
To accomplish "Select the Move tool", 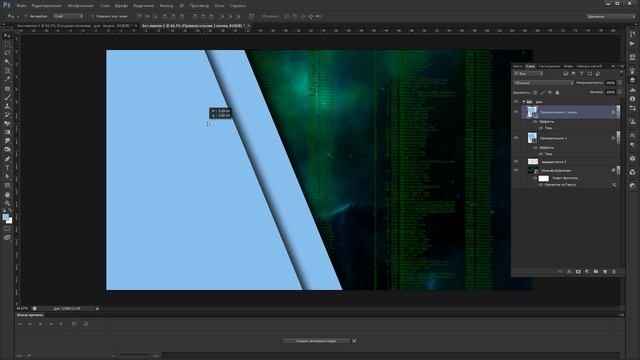I will (7, 36).
